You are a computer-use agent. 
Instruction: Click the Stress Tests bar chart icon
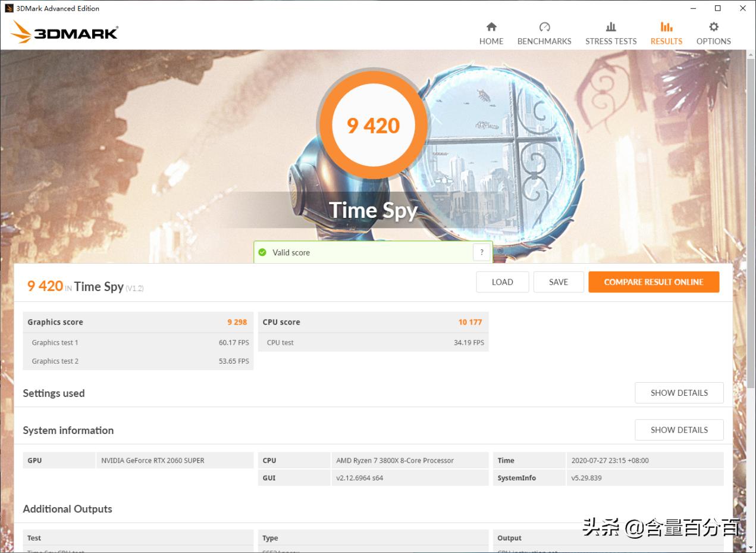point(611,27)
